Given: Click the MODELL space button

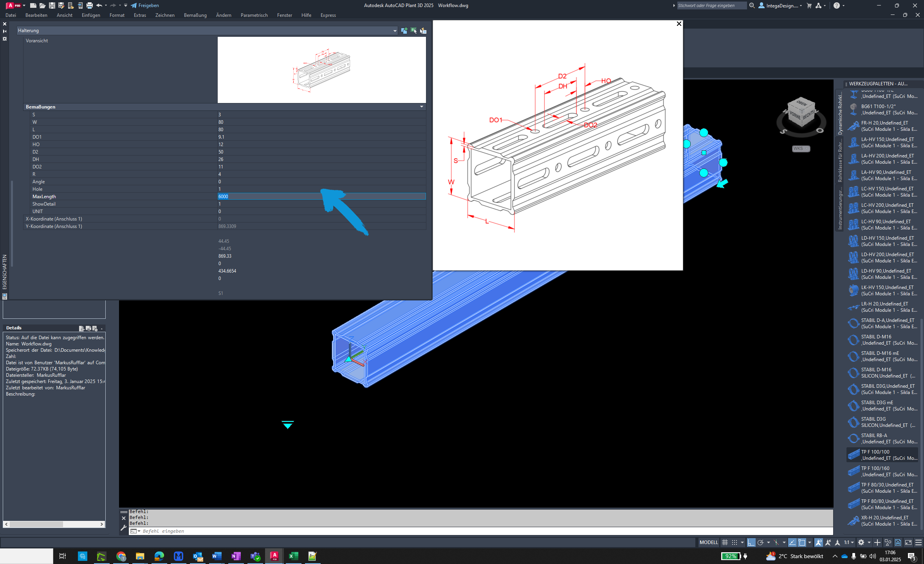Looking at the screenshot, I should (709, 542).
